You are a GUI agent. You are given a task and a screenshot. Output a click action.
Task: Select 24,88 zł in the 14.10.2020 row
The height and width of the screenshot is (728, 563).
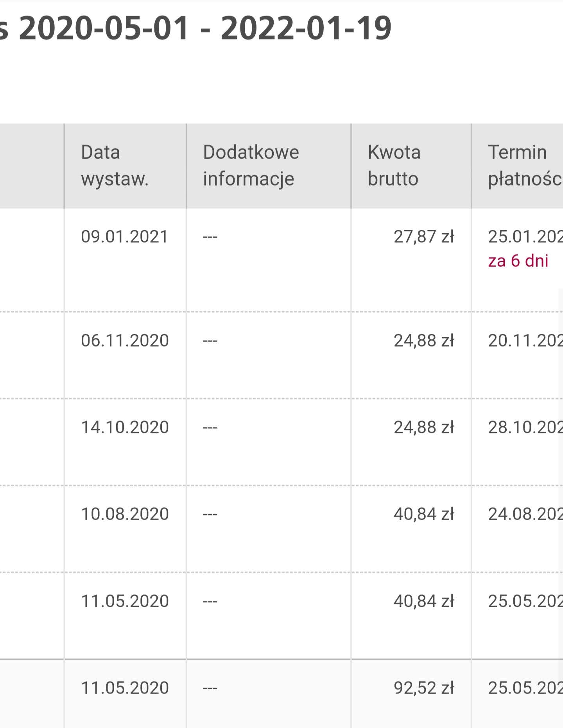(x=423, y=427)
